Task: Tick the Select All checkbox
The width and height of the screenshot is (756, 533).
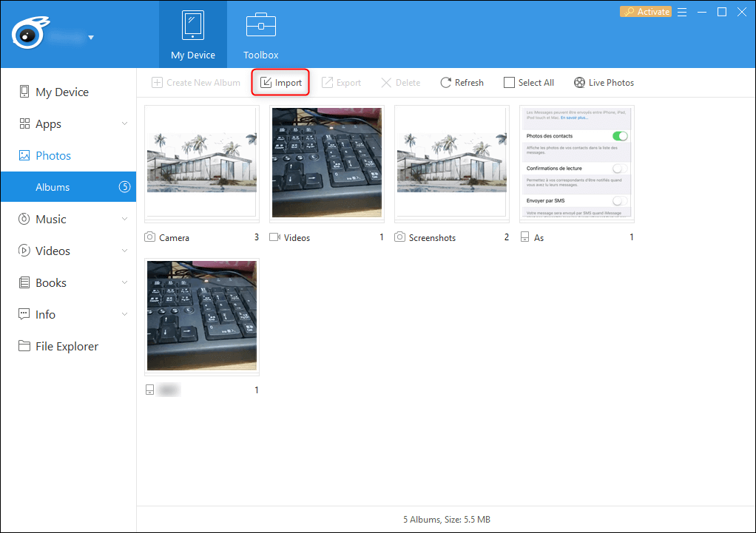Action: [509, 82]
